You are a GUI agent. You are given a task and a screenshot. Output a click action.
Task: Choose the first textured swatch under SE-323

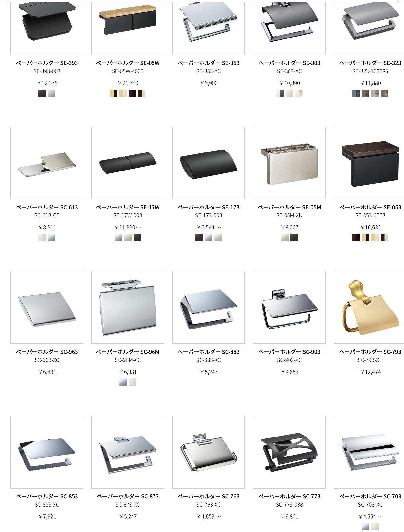click(x=356, y=93)
